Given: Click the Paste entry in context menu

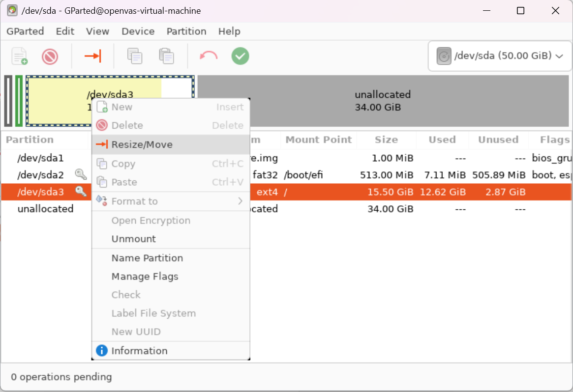Looking at the screenshot, I should (171, 182).
